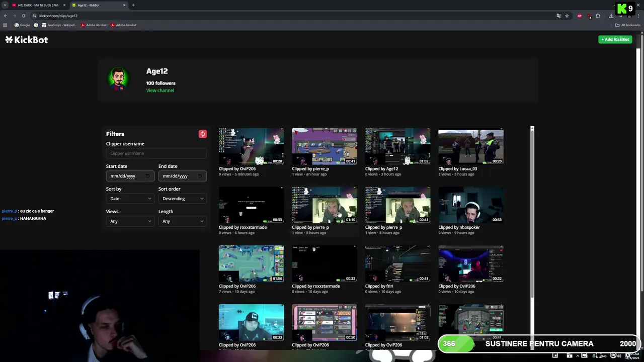Open first Adobe Acrobat bookmark
Image resolution: width=644 pixels, height=362 pixels.
tap(94, 25)
